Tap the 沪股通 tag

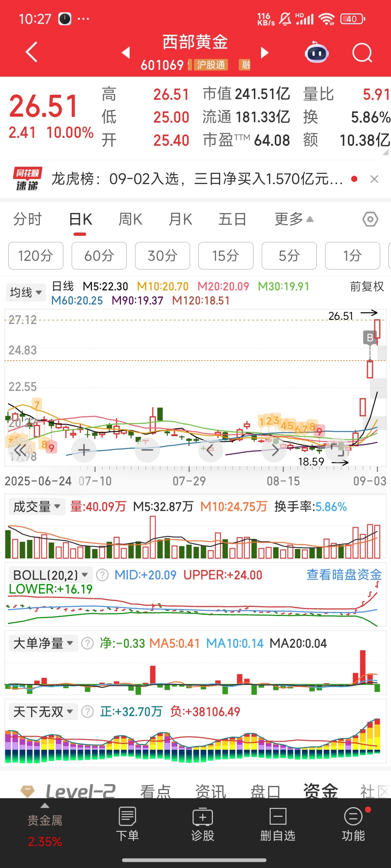pyautogui.click(x=211, y=65)
